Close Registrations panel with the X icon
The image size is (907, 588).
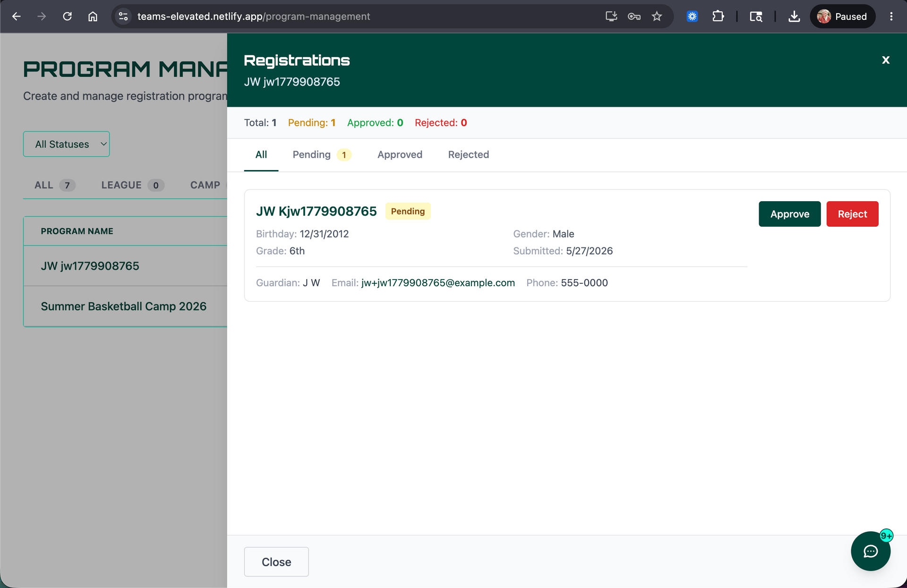886,60
